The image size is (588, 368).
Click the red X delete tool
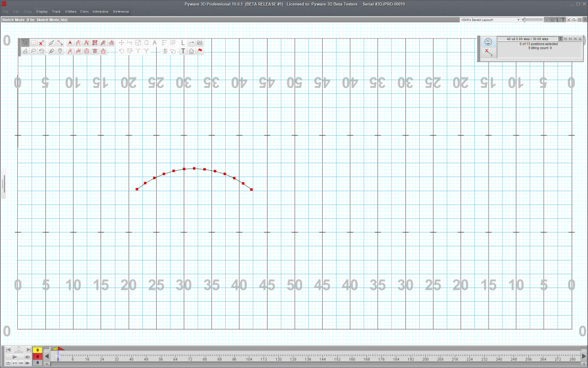click(41, 43)
